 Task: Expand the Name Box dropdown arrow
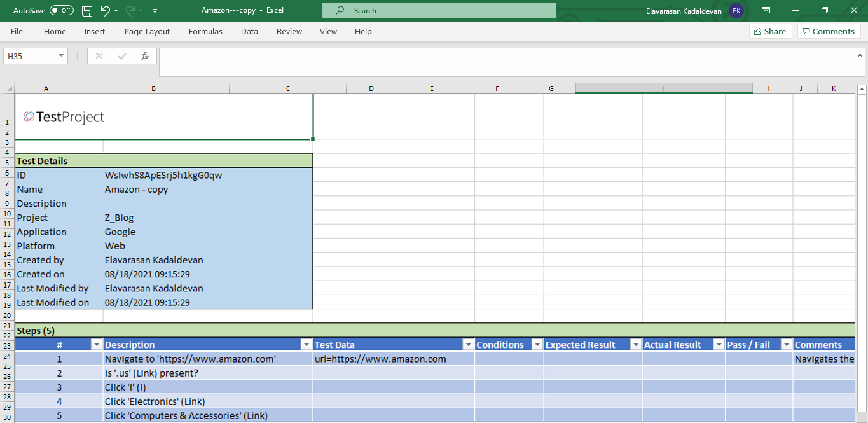coord(62,56)
